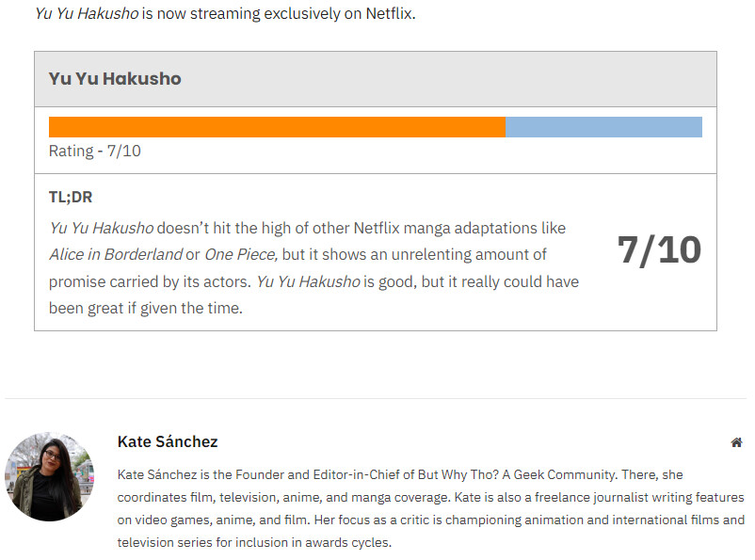Select the TL;DR heading

71,198
